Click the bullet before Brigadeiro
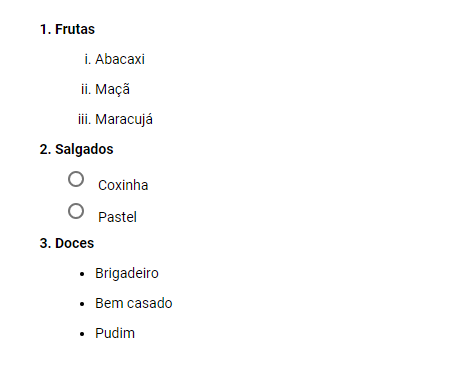Image resolution: width=464 pixels, height=374 pixels. coord(82,274)
